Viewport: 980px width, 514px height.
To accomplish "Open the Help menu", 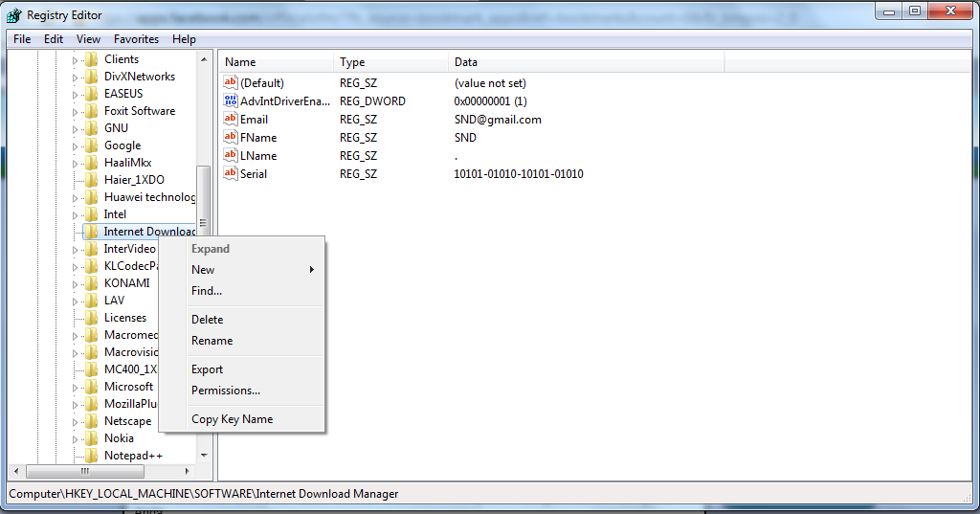I will click(x=184, y=39).
